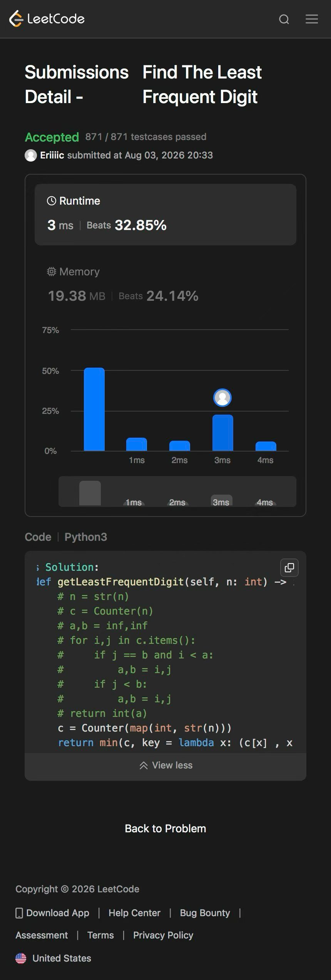The width and height of the screenshot is (331, 980).
Task: Open the hamburger menu
Action: [312, 19]
